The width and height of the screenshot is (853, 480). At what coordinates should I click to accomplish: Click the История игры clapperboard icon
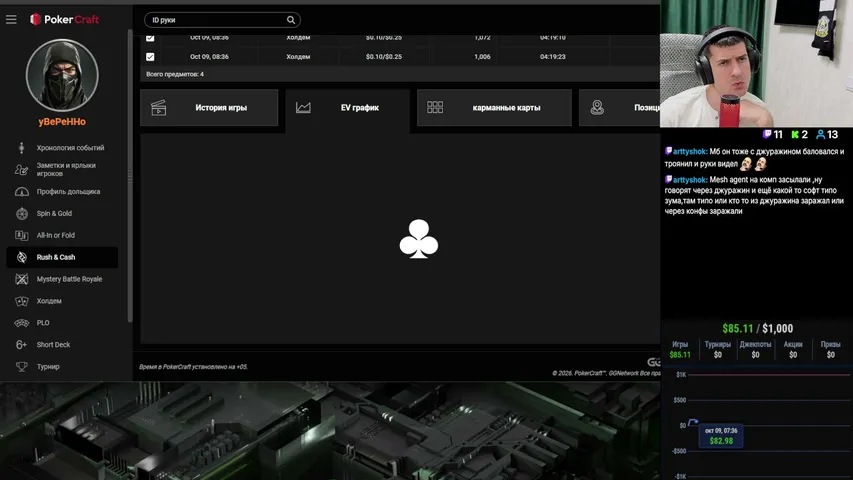[158, 108]
